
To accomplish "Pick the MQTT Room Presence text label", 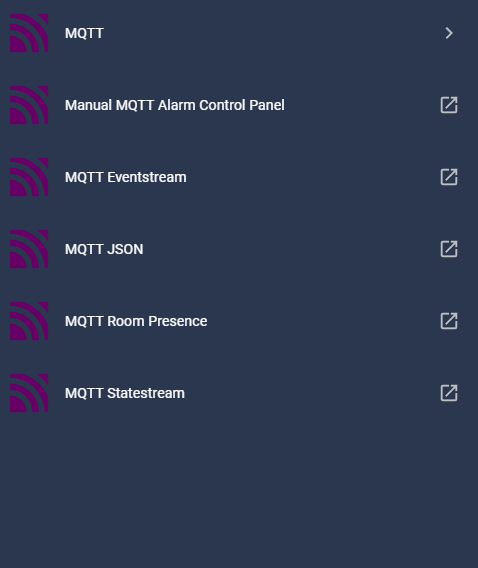I will click(136, 321).
